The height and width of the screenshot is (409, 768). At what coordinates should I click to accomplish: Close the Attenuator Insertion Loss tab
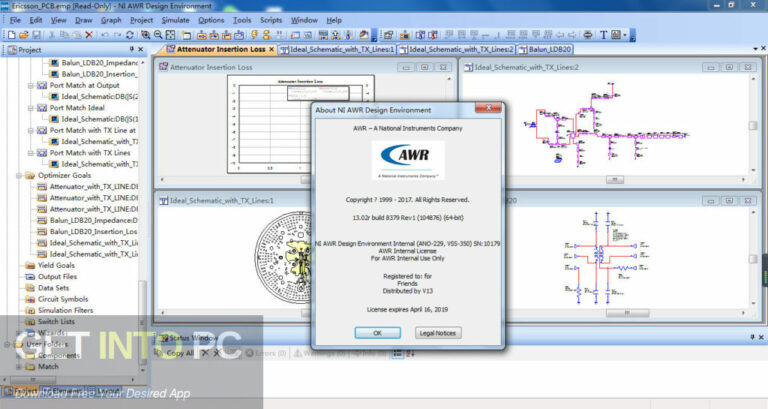pos(271,49)
